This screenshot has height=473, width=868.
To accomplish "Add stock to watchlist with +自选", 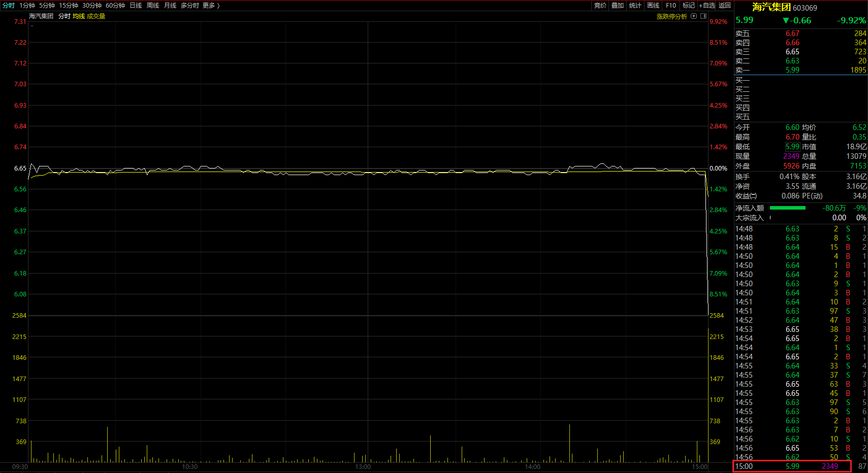I will 707,6.
